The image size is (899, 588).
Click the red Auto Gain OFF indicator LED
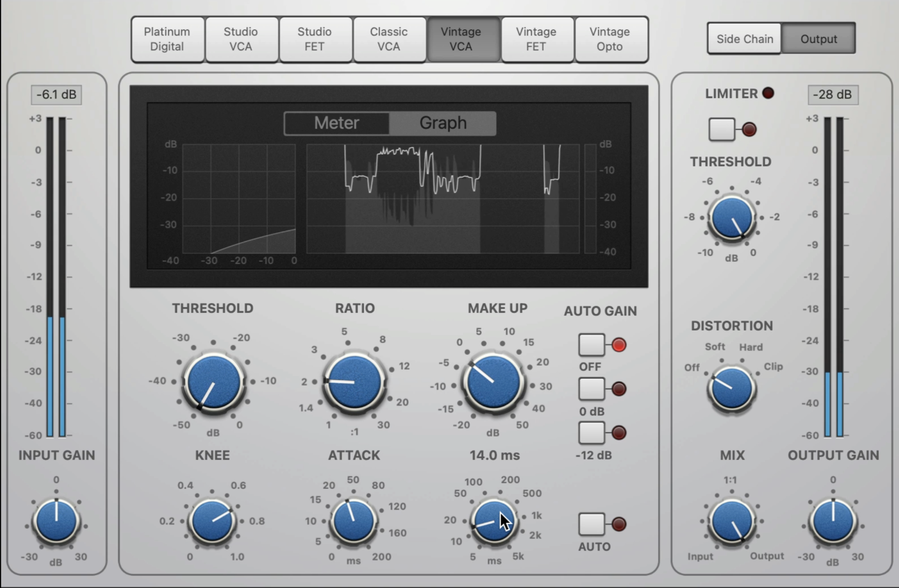619,345
